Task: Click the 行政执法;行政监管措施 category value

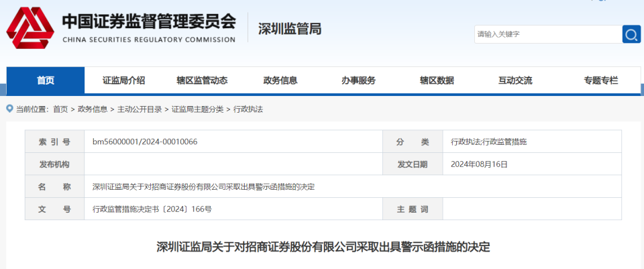Action: pyautogui.click(x=489, y=142)
